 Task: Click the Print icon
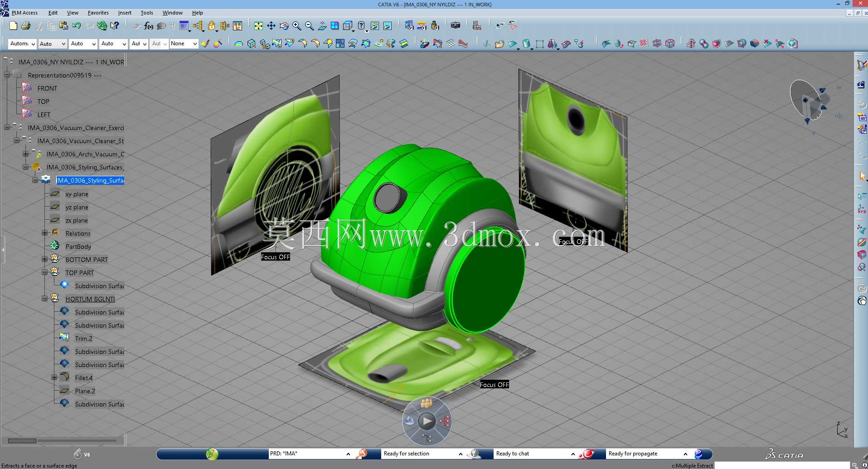tap(26, 26)
